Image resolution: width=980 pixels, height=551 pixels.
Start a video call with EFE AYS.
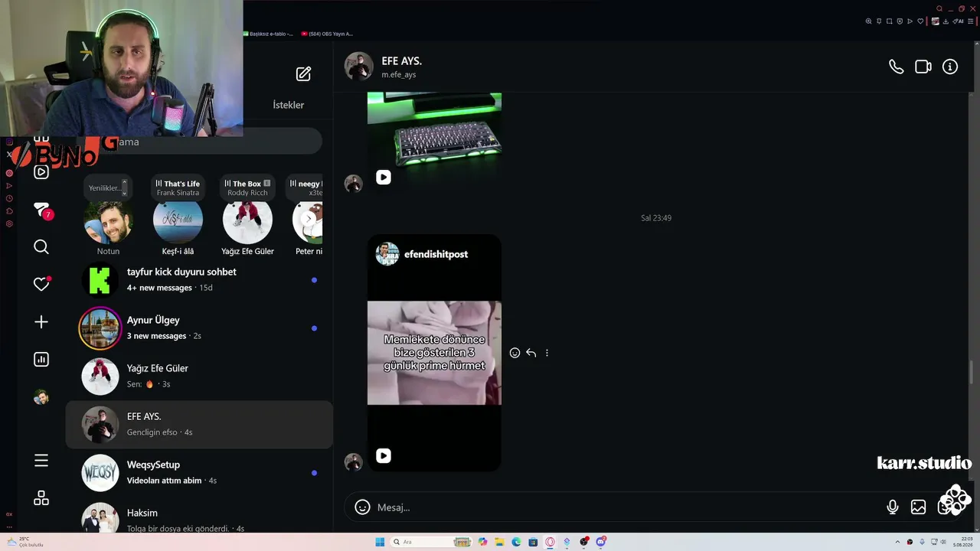pos(923,67)
